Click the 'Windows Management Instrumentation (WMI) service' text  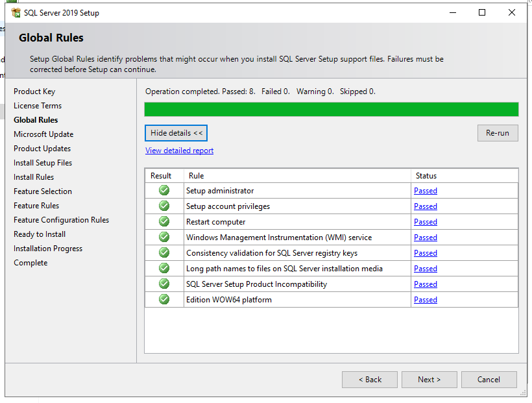coord(279,238)
